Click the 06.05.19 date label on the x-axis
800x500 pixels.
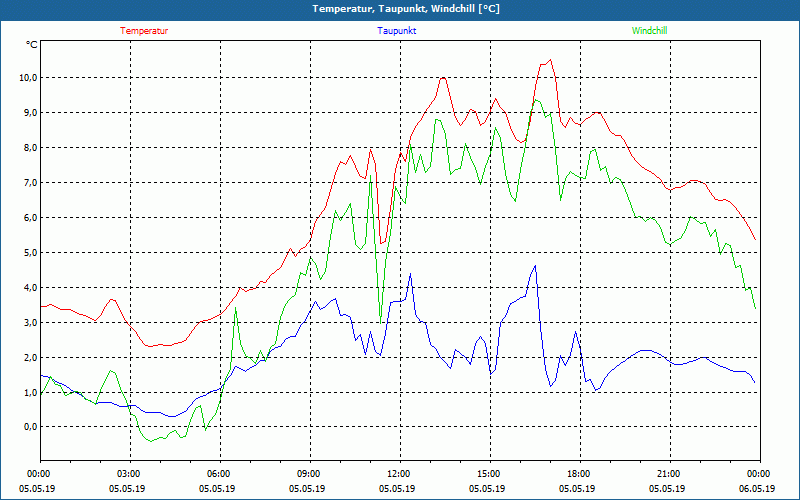pos(757,489)
